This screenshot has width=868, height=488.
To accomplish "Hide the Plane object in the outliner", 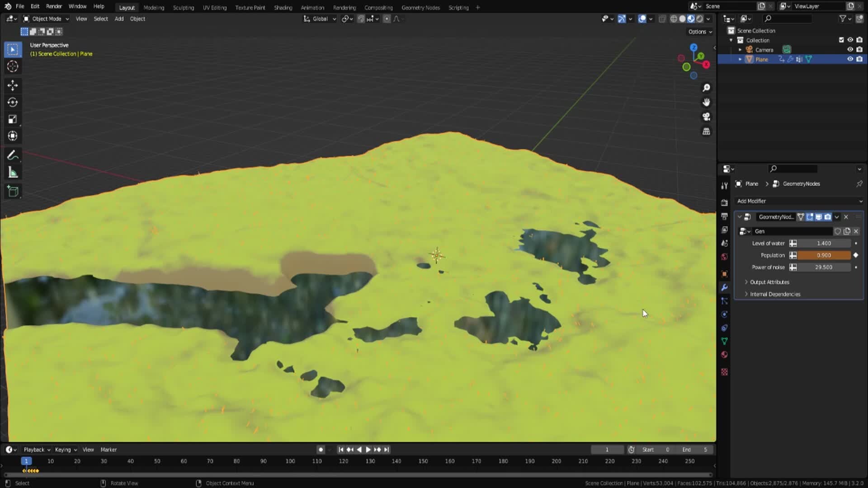I will click(x=850, y=59).
